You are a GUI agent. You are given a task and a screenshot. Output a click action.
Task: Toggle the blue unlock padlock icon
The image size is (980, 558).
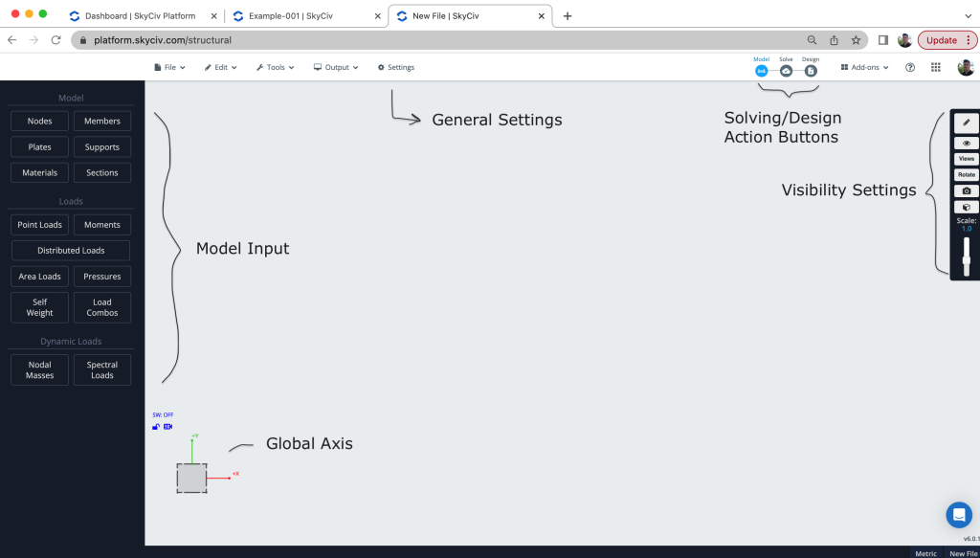click(156, 426)
